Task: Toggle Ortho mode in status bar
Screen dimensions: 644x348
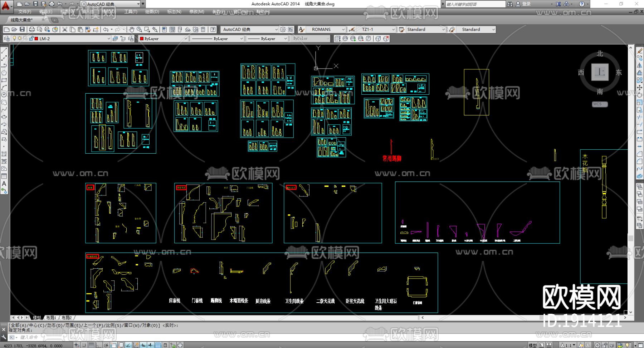Action: (99, 345)
